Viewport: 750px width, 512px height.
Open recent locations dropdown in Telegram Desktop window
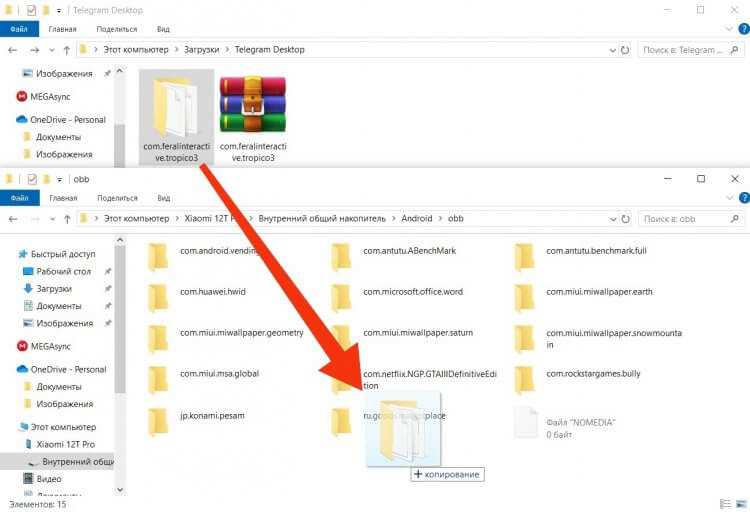pos(52,50)
